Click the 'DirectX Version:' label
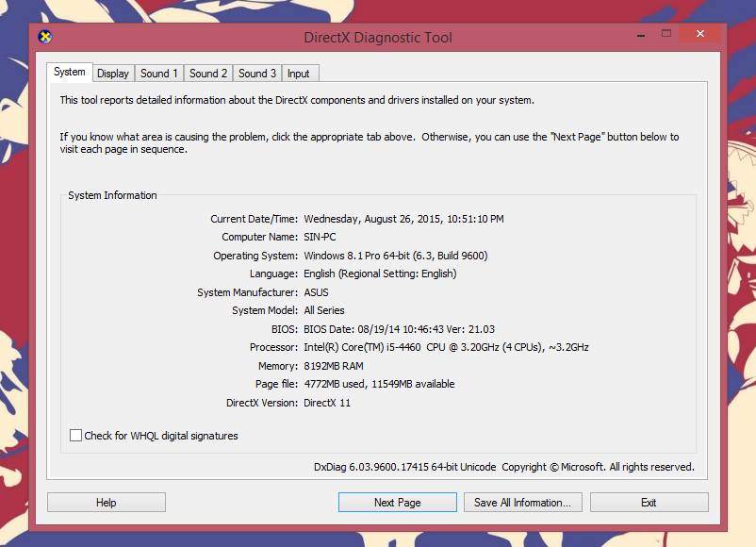The height and width of the screenshot is (547, 756). click(262, 403)
